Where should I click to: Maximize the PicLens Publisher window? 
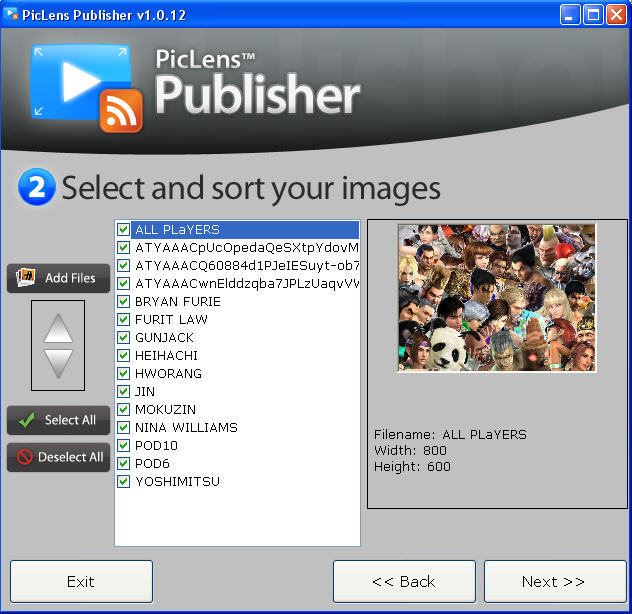click(x=593, y=15)
